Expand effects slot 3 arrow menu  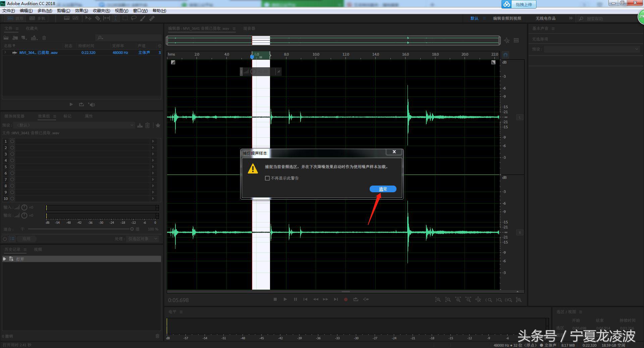coord(153,154)
